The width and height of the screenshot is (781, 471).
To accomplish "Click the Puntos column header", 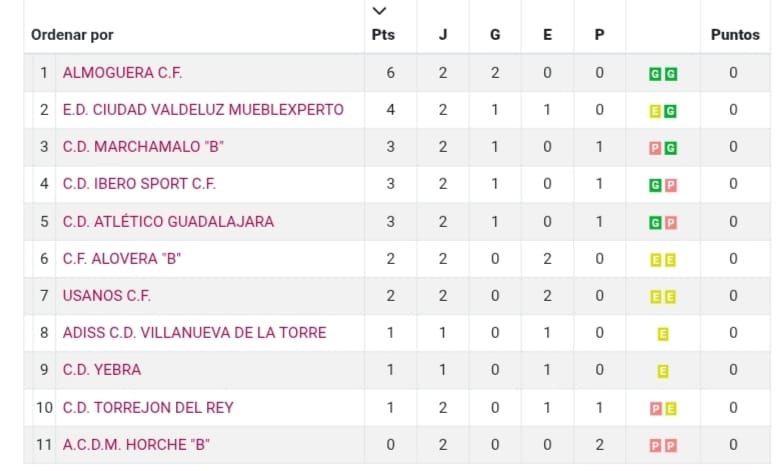I will pos(735,35).
